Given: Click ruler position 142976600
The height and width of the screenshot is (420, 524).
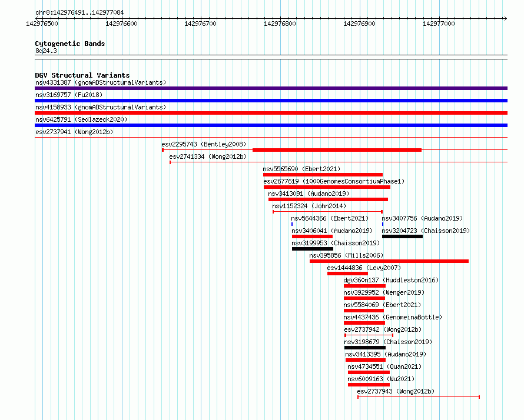Looking at the screenshot, I should click(121, 24).
